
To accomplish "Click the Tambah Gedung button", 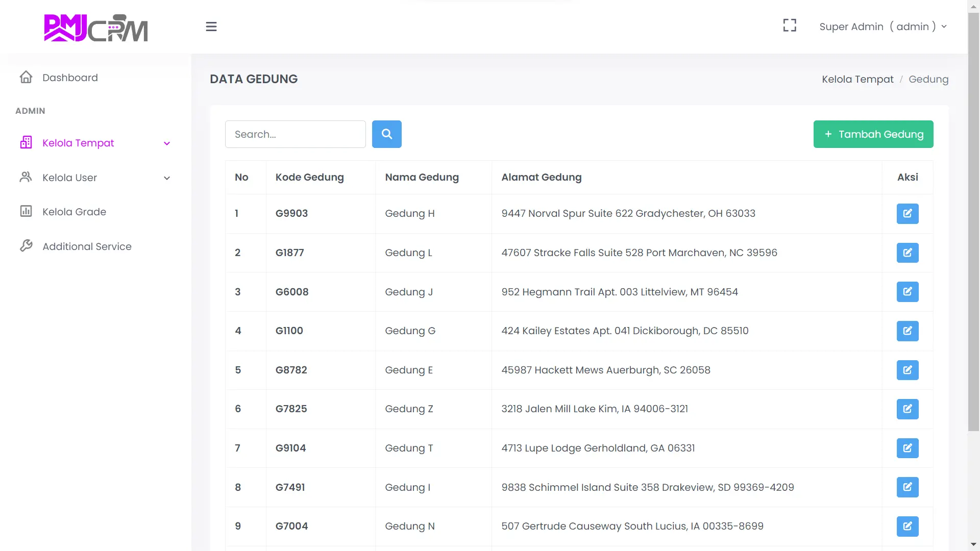I will 873,134.
